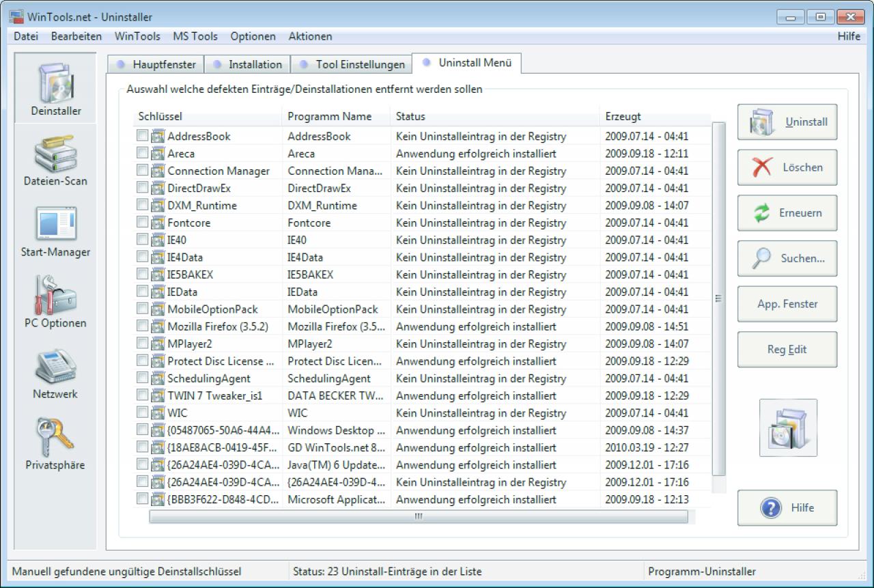Open the Dateien-Scan tool
Viewport: 874px width, 588px height.
pos(56,160)
